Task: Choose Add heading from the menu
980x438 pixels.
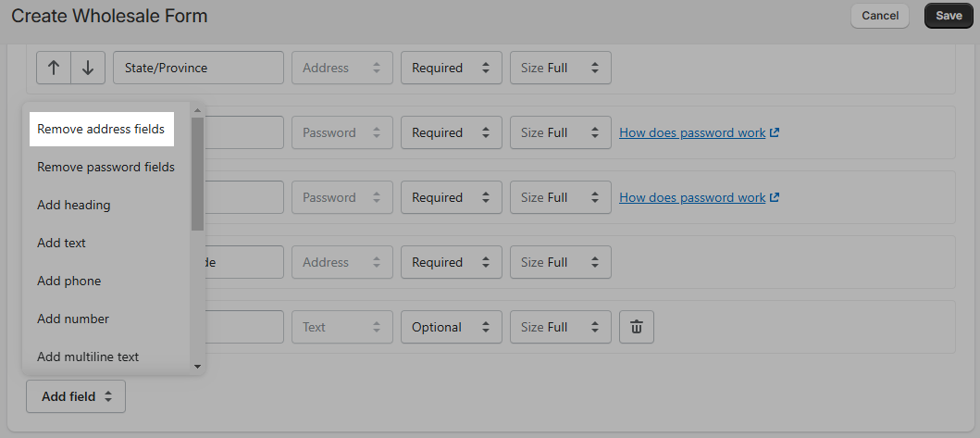Action: 74,206
